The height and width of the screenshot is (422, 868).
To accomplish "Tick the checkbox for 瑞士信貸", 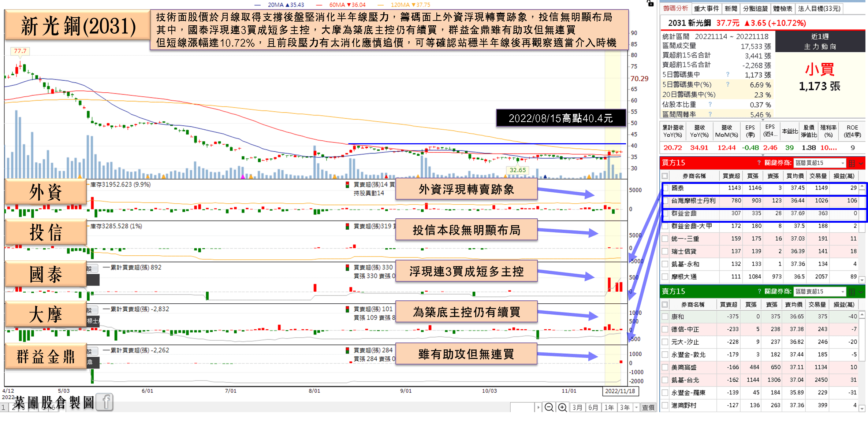I will pyautogui.click(x=666, y=251).
